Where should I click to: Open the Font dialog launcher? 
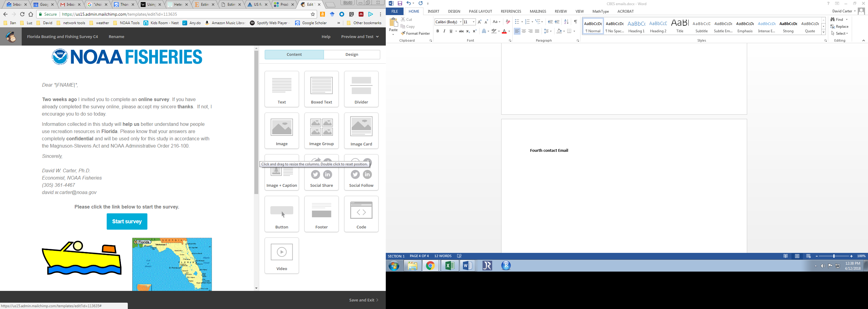[510, 41]
